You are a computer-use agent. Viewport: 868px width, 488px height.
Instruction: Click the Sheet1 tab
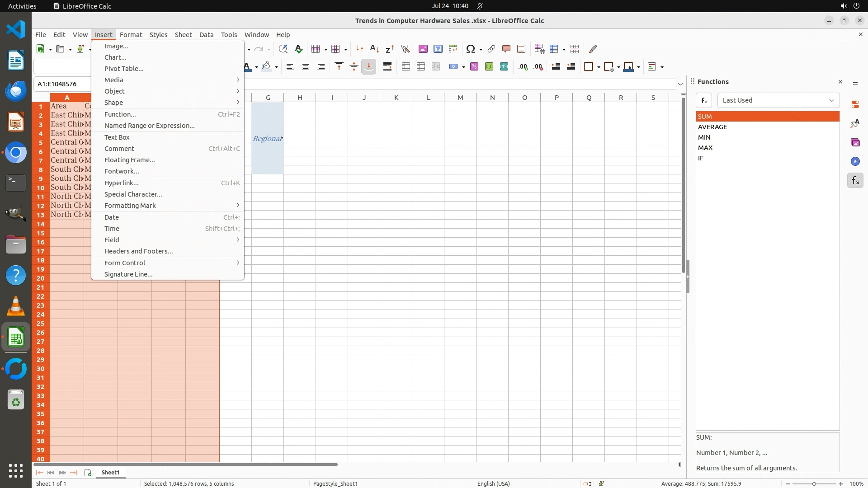pos(110,473)
